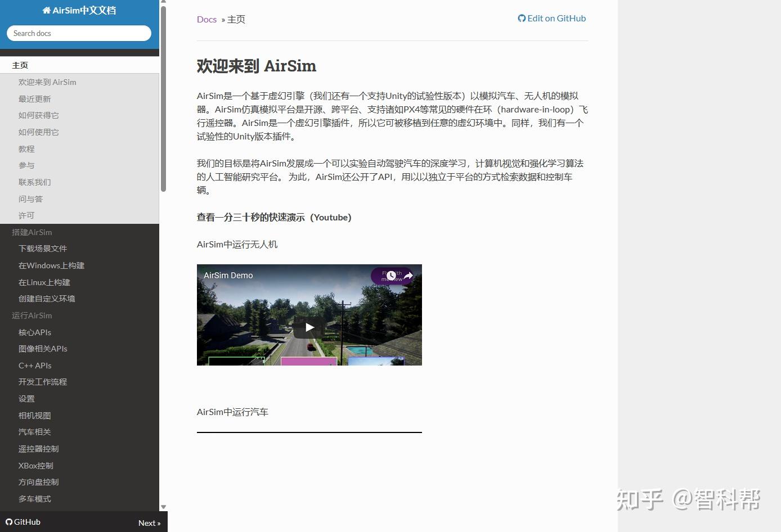Click the share arrow icon on the video overlay

coord(408,275)
